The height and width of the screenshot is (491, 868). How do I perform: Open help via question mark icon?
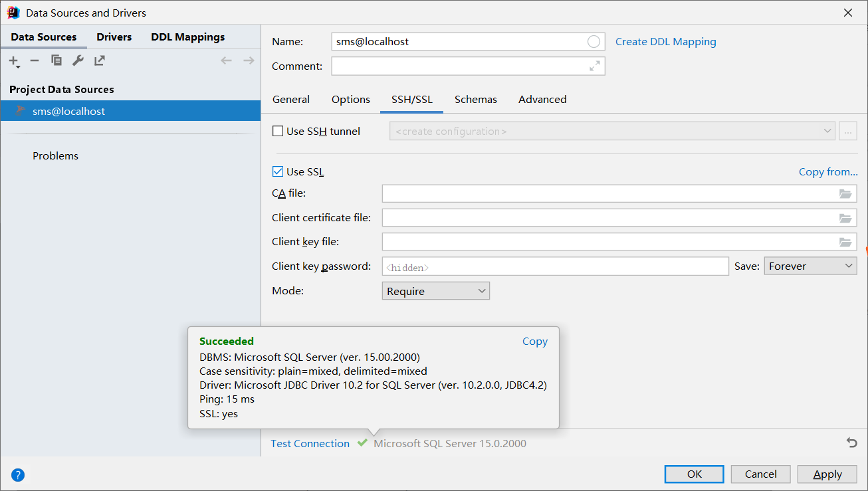pyautogui.click(x=18, y=474)
